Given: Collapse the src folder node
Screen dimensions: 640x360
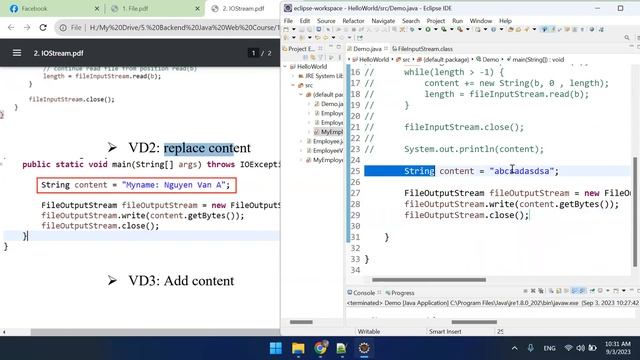Looking at the screenshot, I should (293, 85).
